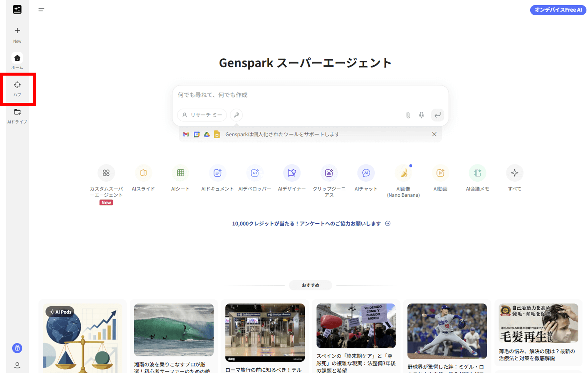Open the ハブ (Hub) sidebar icon
The height and width of the screenshot is (373, 588).
[x=17, y=89]
